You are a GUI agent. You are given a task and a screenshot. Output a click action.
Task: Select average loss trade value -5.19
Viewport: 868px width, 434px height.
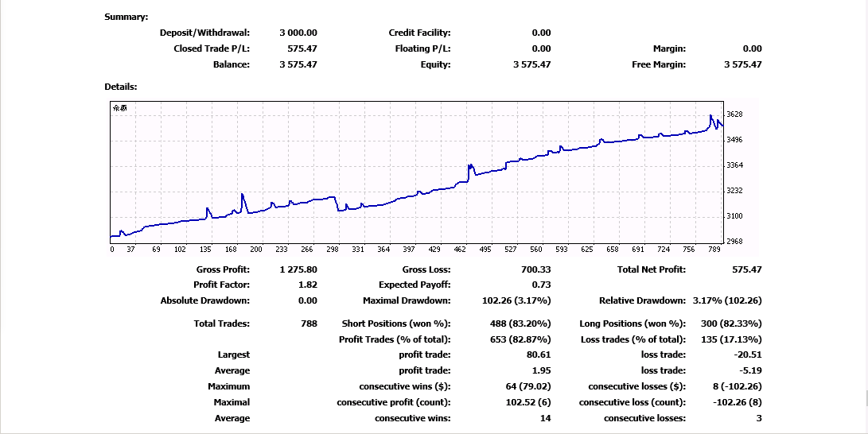[x=750, y=370]
